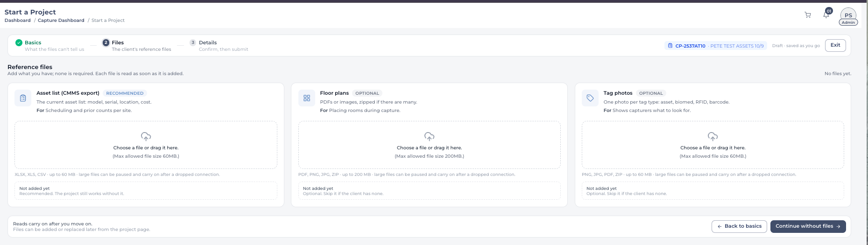
Task: Click the Floor plans grid icon
Action: click(307, 98)
